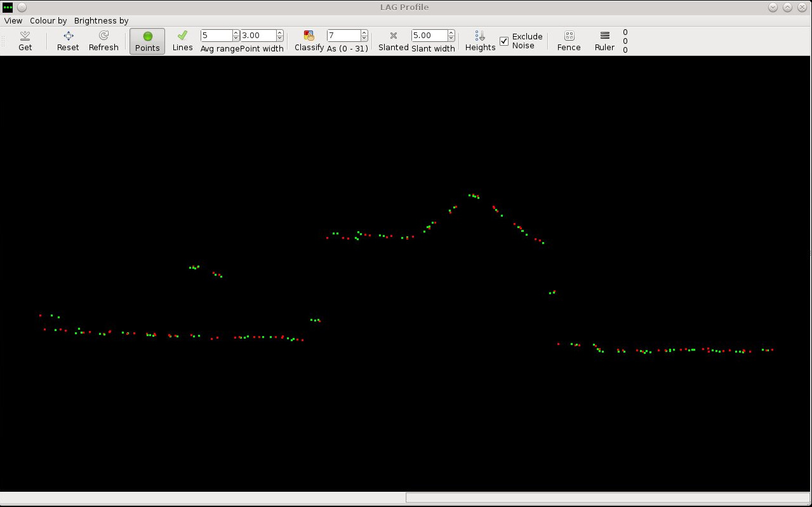Uncheck the Exclude Noise checkbox
Image resolution: width=812 pixels, height=507 pixels.
click(504, 41)
